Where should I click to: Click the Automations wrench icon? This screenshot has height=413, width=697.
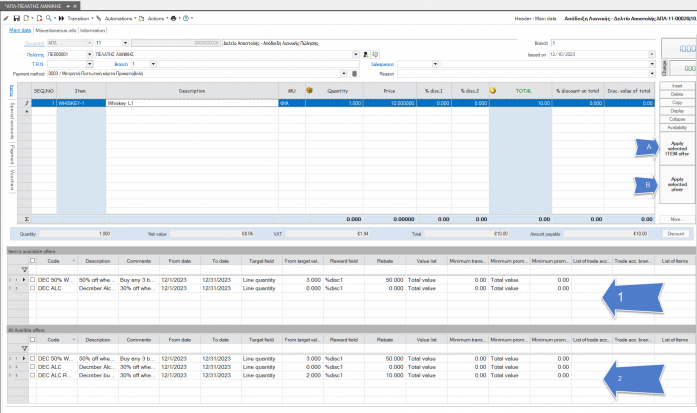pyautogui.click(x=99, y=18)
